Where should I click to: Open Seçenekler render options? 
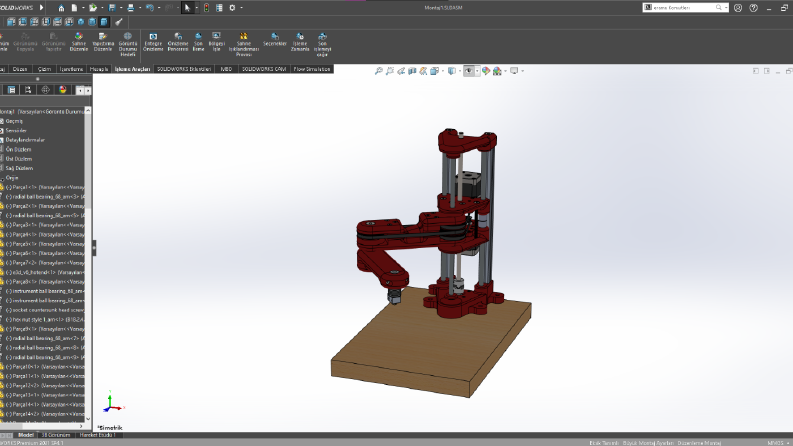pyautogui.click(x=275, y=39)
